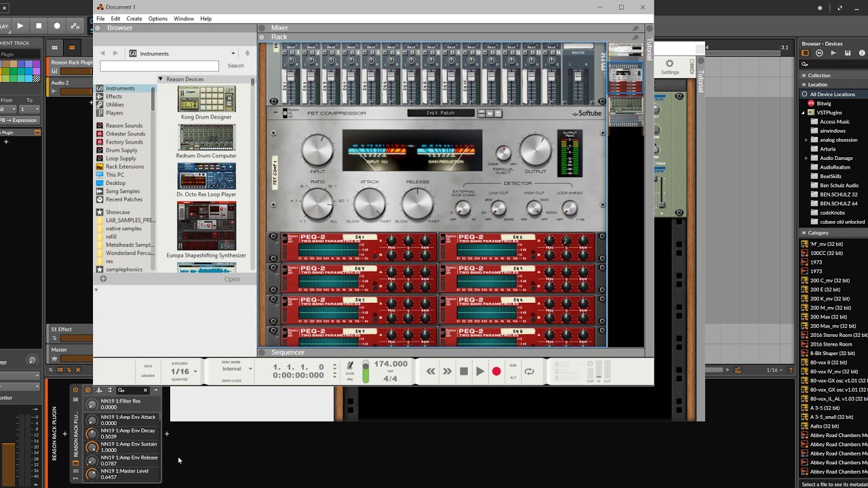Adjust the FET Compressor Ratio knob
Screen dimensions: 868x488
tap(317, 203)
